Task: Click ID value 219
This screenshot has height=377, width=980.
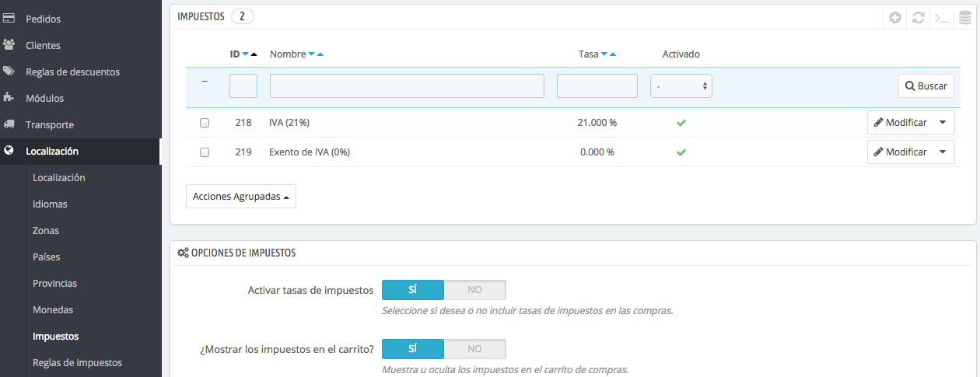Action: [243, 152]
